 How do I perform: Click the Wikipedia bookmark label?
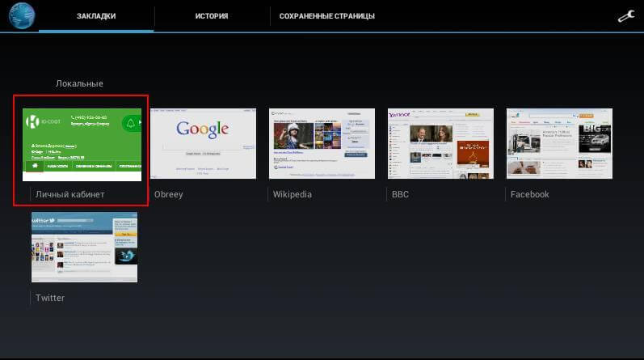tap(292, 195)
